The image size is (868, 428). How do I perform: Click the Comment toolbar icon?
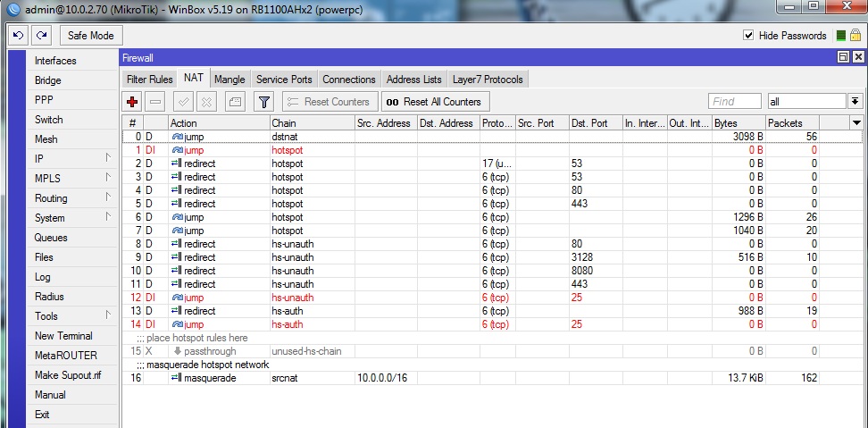click(235, 102)
